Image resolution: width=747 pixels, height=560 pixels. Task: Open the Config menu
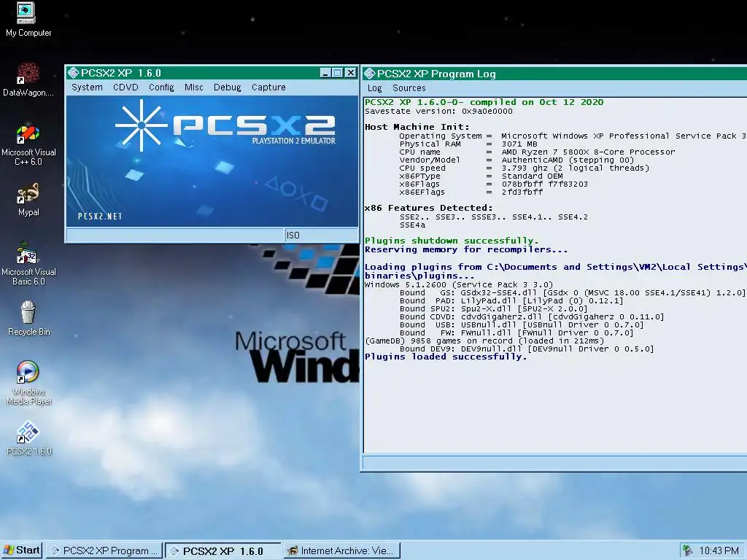point(161,87)
